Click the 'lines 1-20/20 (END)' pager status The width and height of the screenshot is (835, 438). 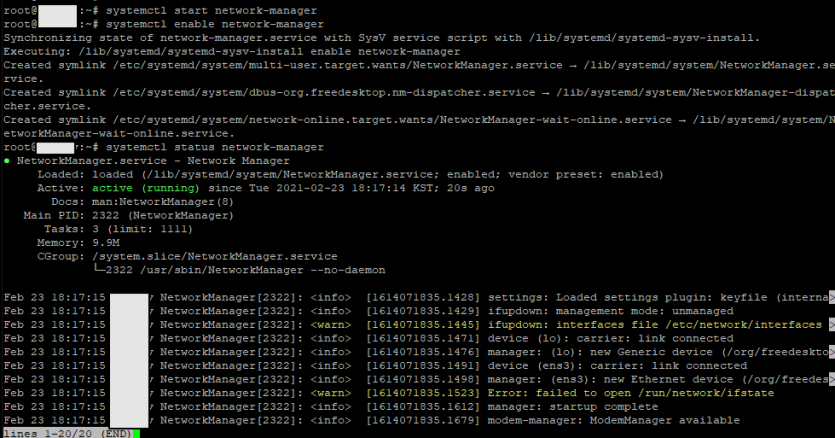pyautogui.click(x=68, y=433)
